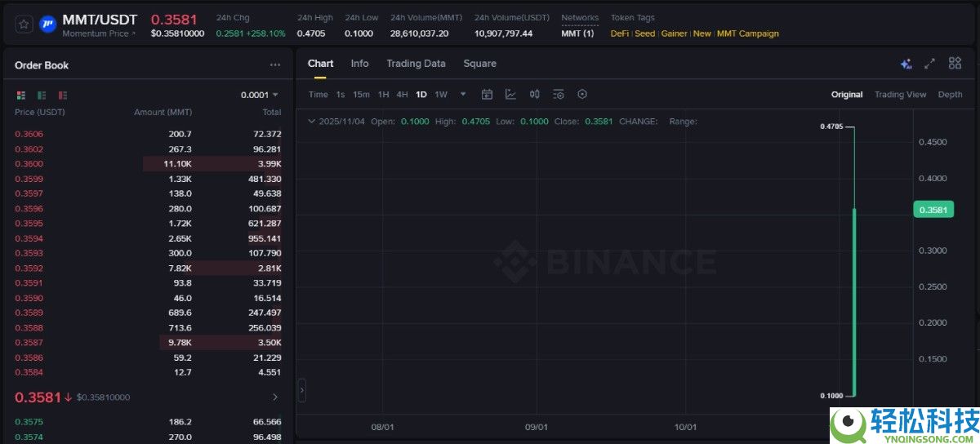Select the 0.3584 ask price row
980x444 pixels.
pos(148,372)
